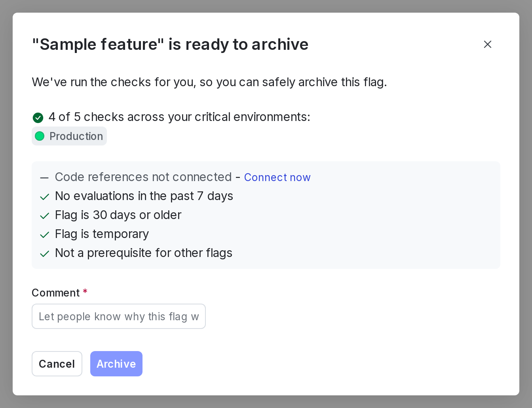Click the green checkmark circle icon

[x=38, y=117]
